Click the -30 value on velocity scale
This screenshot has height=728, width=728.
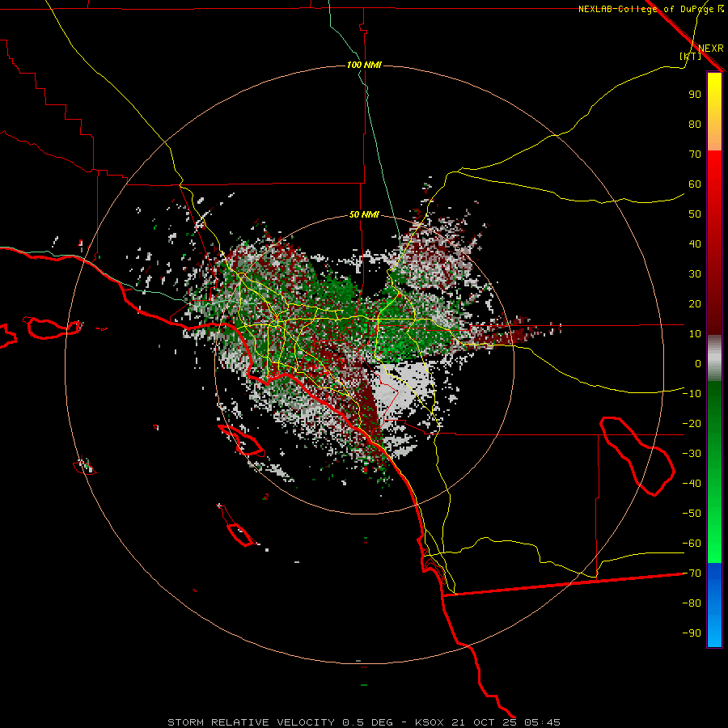coord(692,454)
